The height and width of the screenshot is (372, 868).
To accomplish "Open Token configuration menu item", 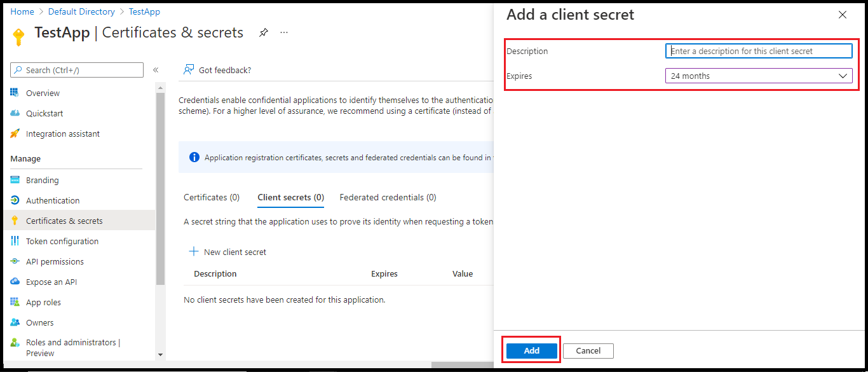I will pyautogui.click(x=62, y=241).
